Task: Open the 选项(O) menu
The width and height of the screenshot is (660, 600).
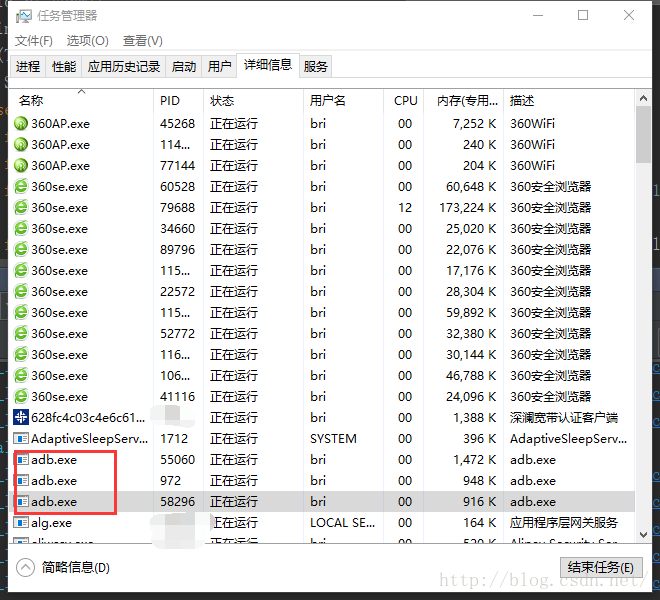Action: 88,41
